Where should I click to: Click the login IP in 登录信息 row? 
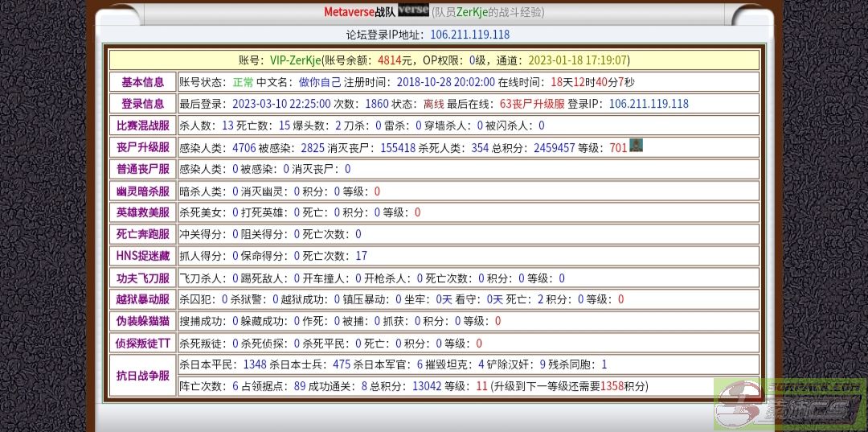click(x=649, y=104)
